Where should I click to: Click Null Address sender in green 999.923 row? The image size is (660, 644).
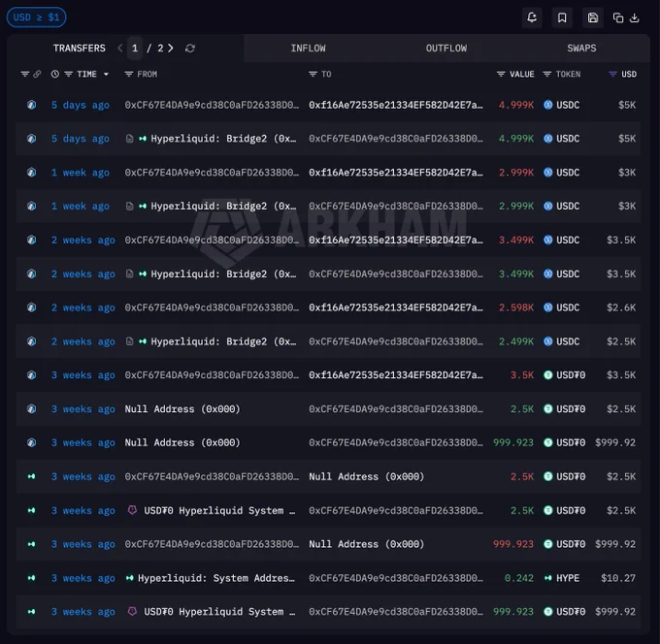click(182, 442)
